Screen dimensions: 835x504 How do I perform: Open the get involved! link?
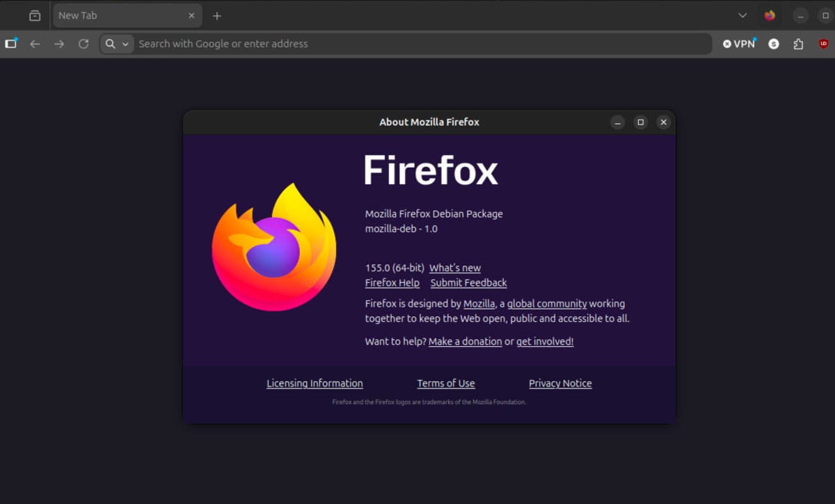(x=545, y=341)
